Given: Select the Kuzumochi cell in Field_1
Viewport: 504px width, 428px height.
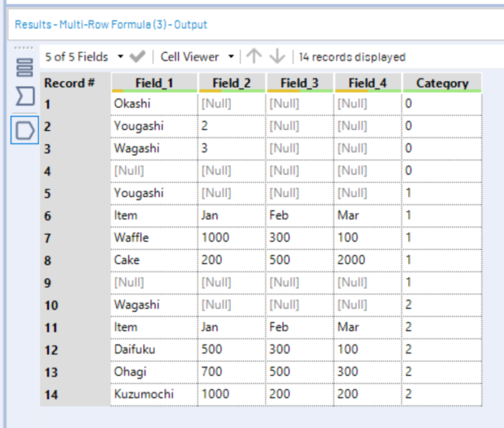Looking at the screenshot, I should 154,394.
